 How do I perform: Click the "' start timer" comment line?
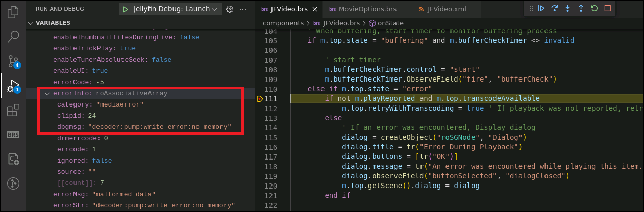tap(353, 60)
